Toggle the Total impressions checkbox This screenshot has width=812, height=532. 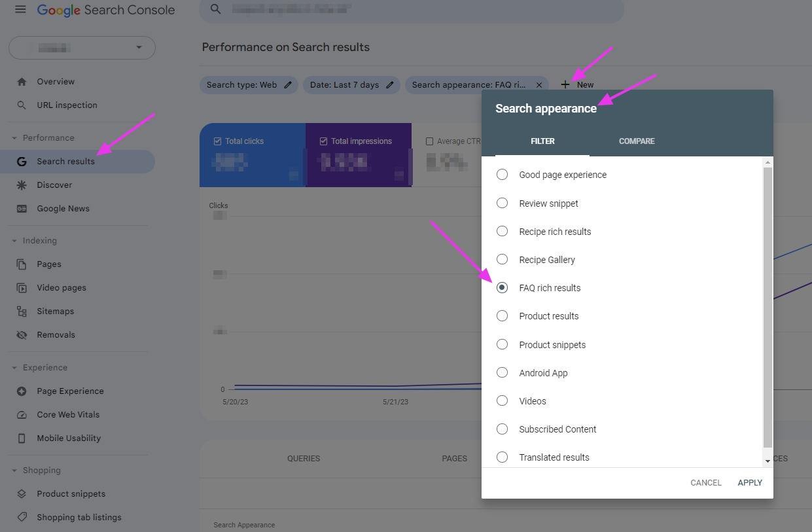[323, 141]
